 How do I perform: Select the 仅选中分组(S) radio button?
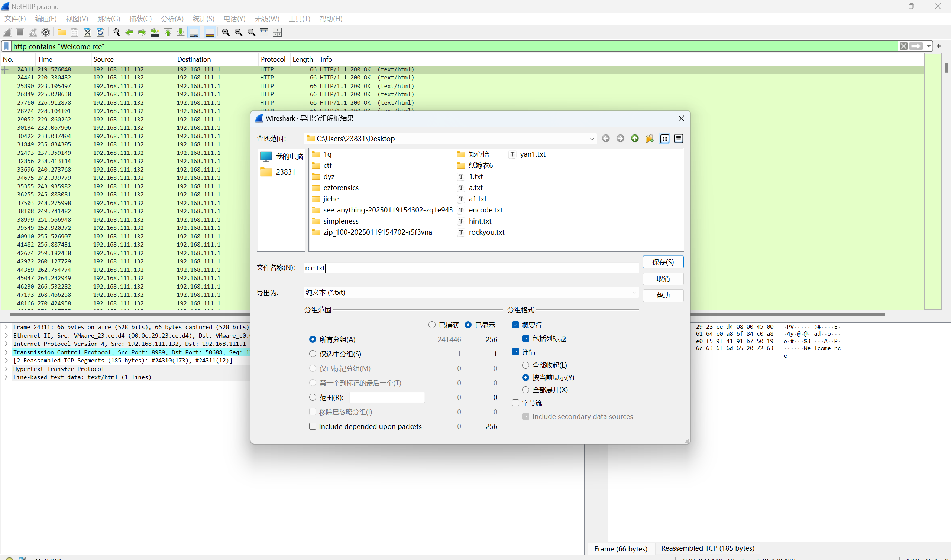tap(313, 354)
